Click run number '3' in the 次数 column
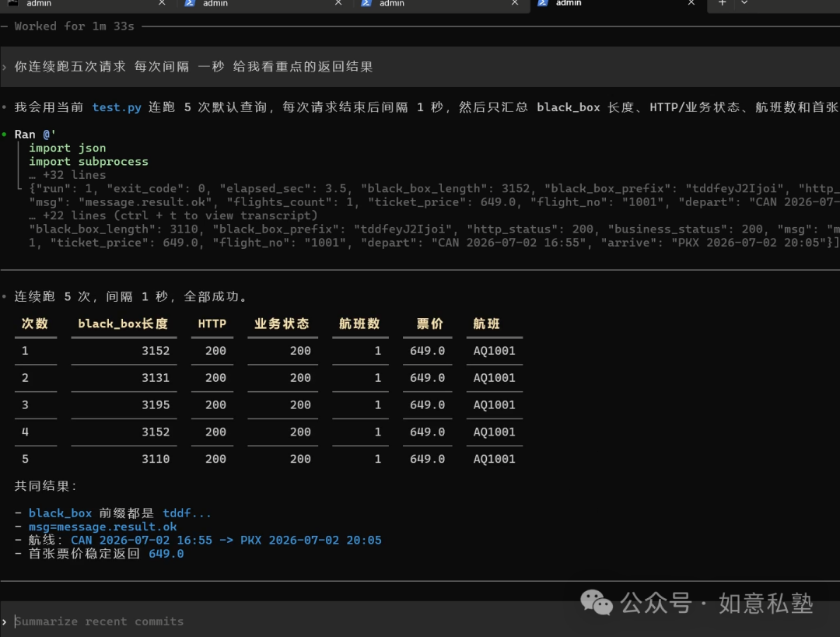This screenshot has width=840, height=637. click(x=25, y=405)
